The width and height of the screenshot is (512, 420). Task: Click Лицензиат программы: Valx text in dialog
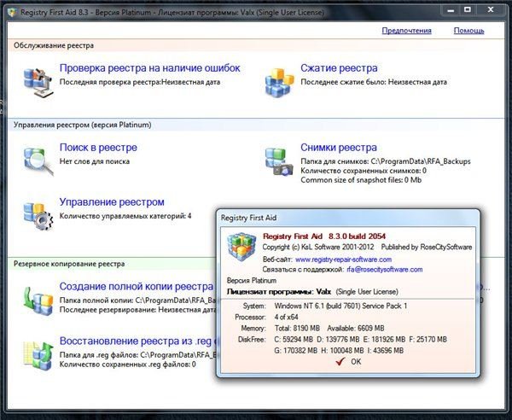pos(279,292)
